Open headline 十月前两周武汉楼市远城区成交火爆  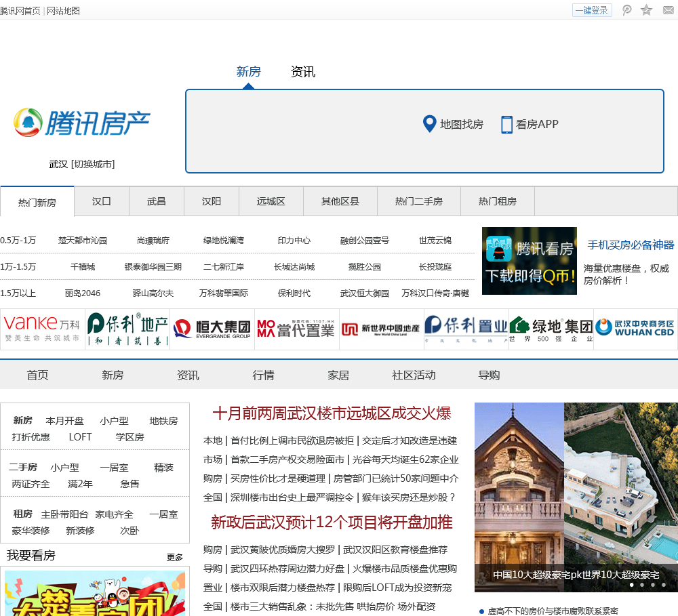pyautogui.click(x=332, y=413)
